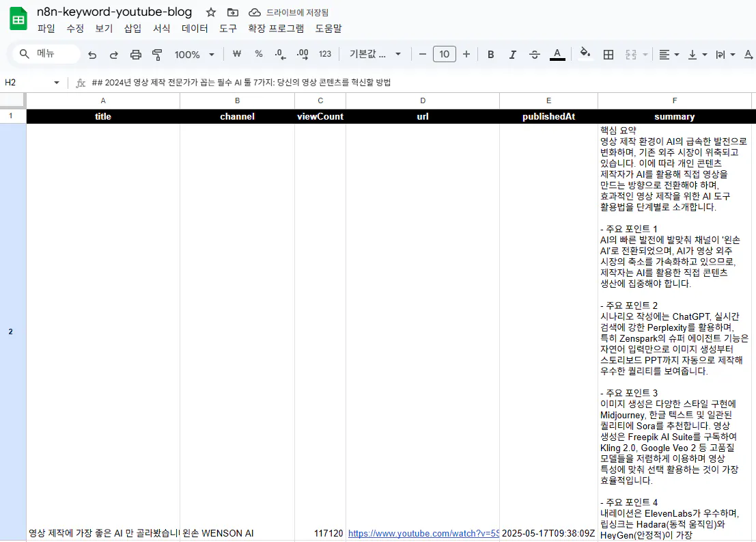756x542 pixels.
Task: Open the YouTube link in row 2
Action: tap(423, 533)
